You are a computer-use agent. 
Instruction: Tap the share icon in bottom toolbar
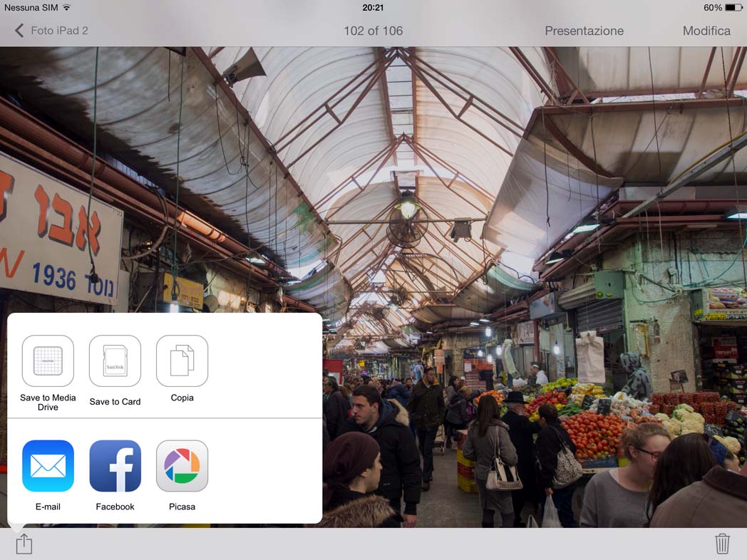pyautogui.click(x=24, y=544)
